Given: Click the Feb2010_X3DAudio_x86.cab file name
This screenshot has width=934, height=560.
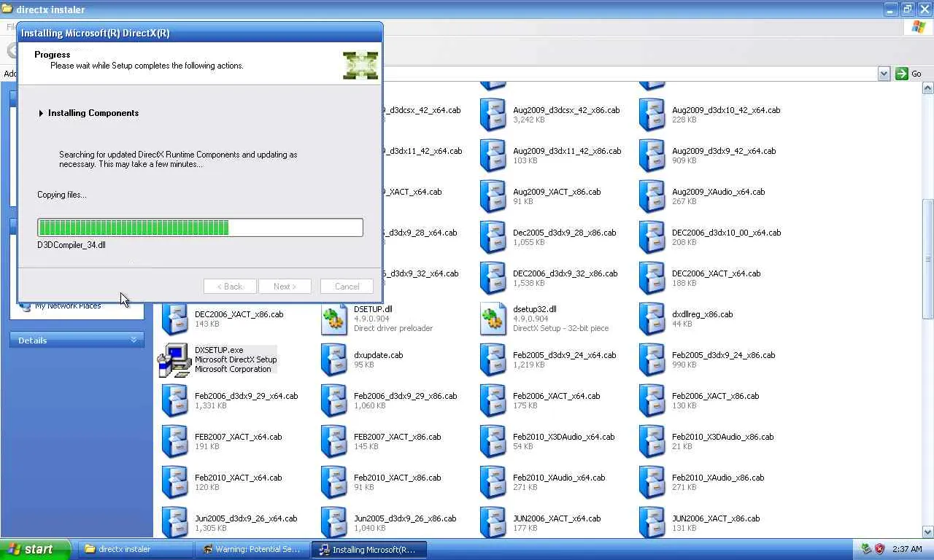Looking at the screenshot, I should click(723, 437).
